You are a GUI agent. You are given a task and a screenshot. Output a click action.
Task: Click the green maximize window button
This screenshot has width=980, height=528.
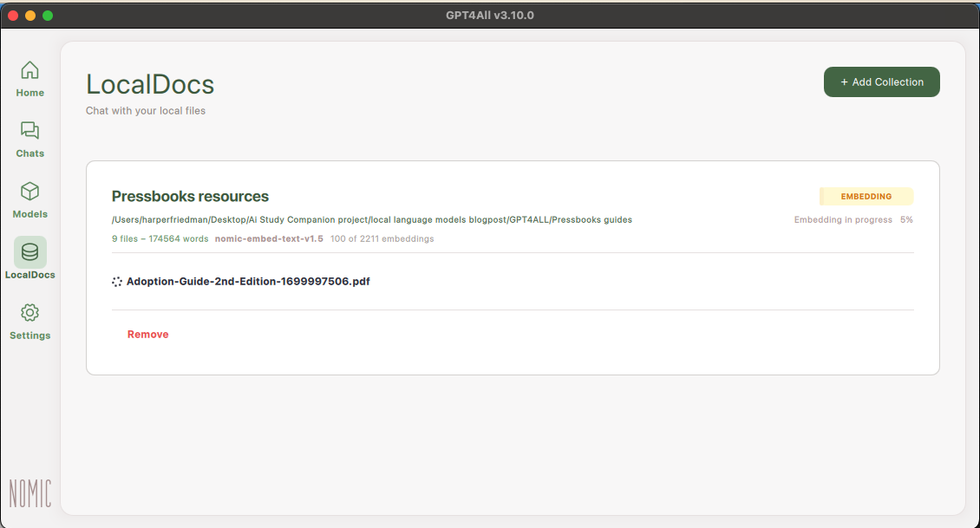tap(48, 16)
